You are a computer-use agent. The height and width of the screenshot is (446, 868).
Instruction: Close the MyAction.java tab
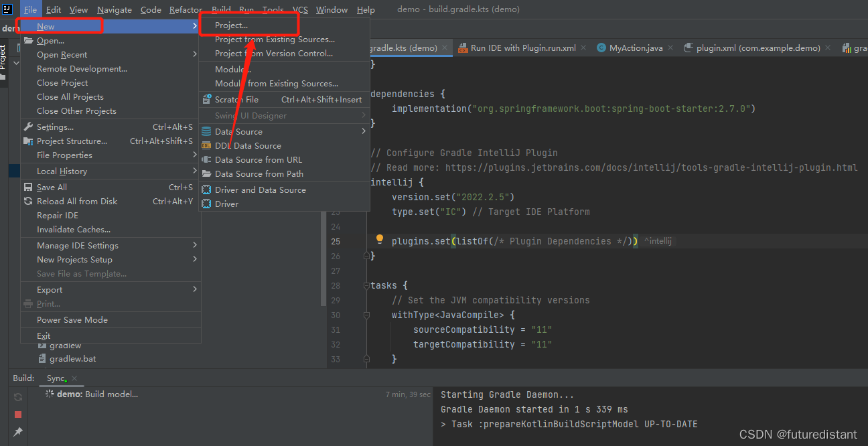(x=670, y=48)
